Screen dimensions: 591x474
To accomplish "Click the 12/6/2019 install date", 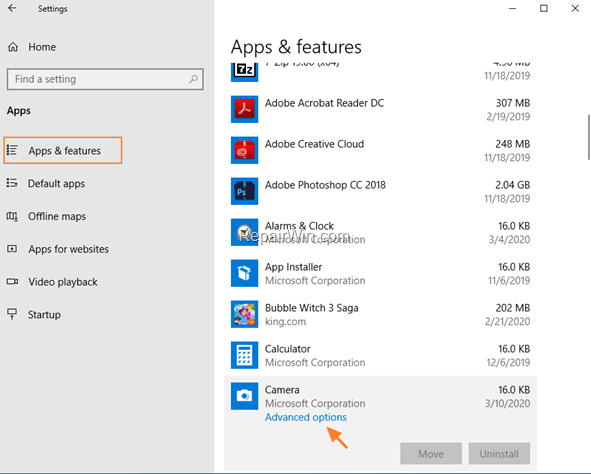I will [x=508, y=362].
